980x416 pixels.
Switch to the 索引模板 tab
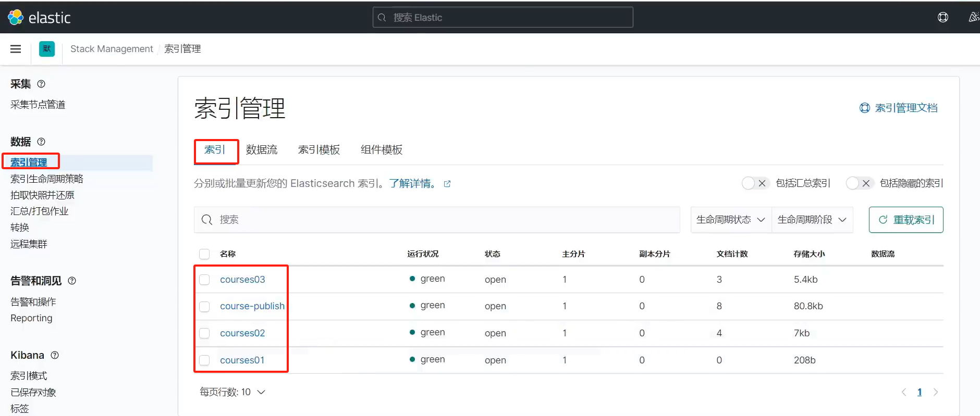[x=319, y=150]
